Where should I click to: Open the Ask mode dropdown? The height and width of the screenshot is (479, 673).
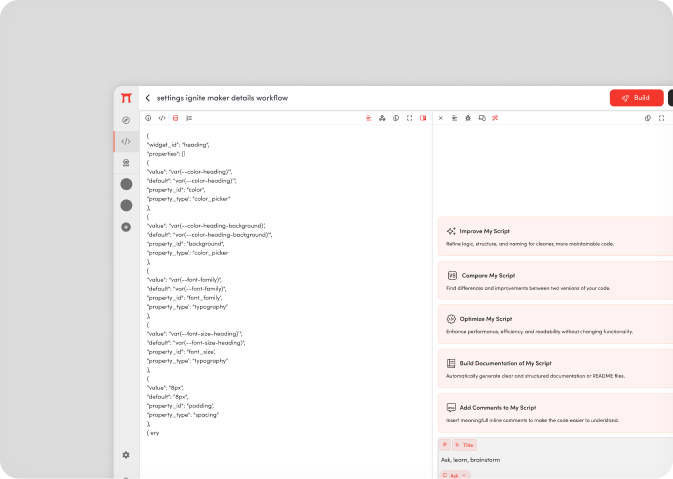coord(455,475)
